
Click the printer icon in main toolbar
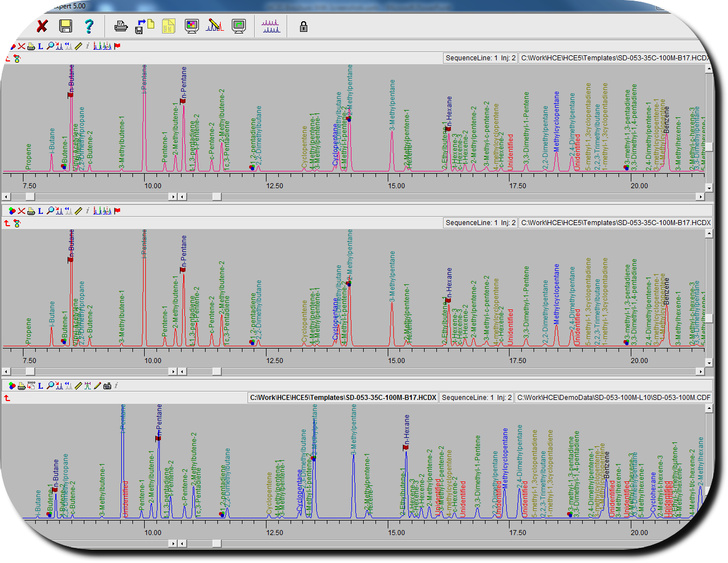(x=121, y=26)
